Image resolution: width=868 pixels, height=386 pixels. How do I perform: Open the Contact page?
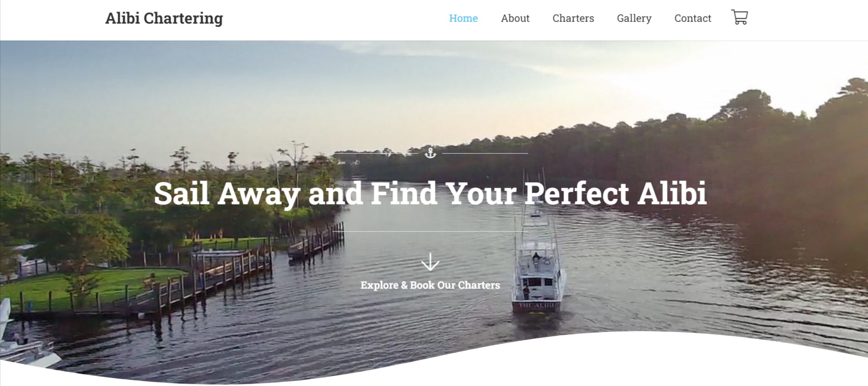693,18
